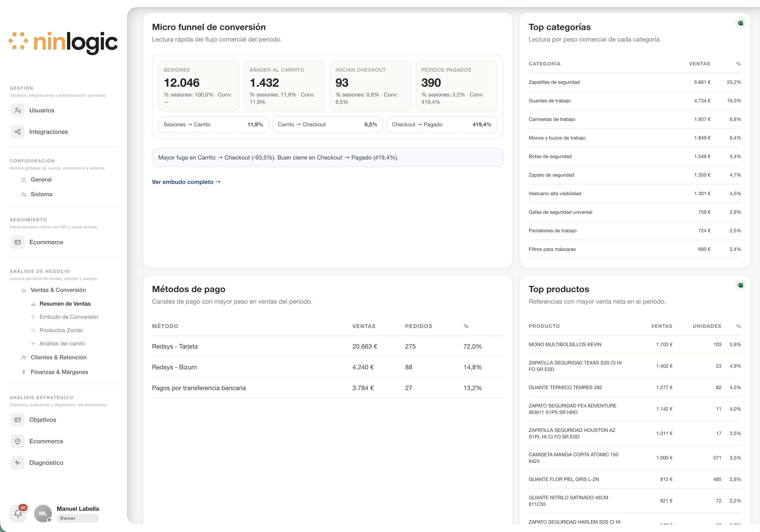
Task: Open Objetivos card icon in sidebar
Action: click(18, 419)
